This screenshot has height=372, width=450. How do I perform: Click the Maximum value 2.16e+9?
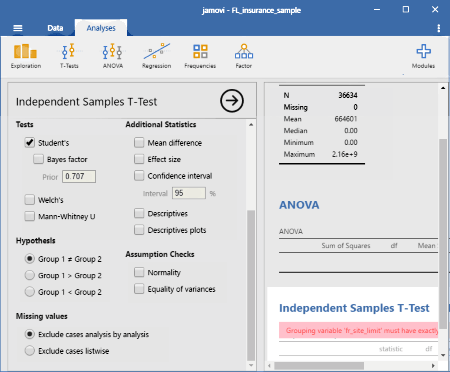[x=344, y=154]
